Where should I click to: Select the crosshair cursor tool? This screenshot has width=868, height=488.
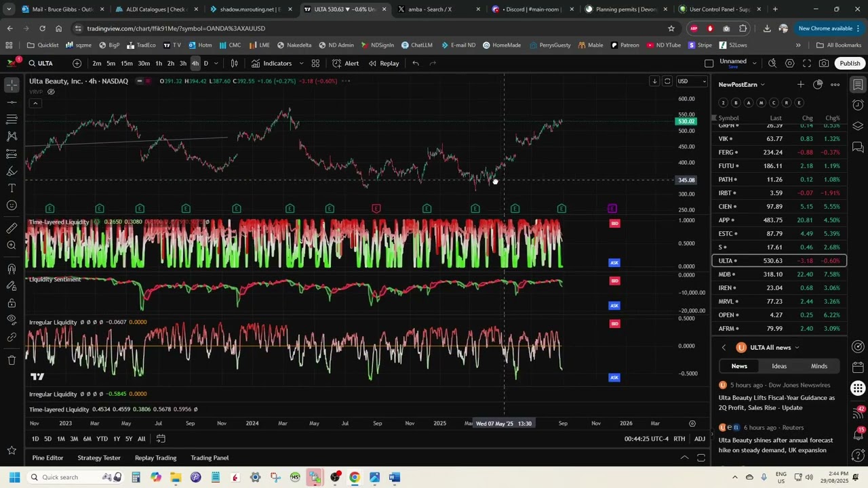(12, 85)
